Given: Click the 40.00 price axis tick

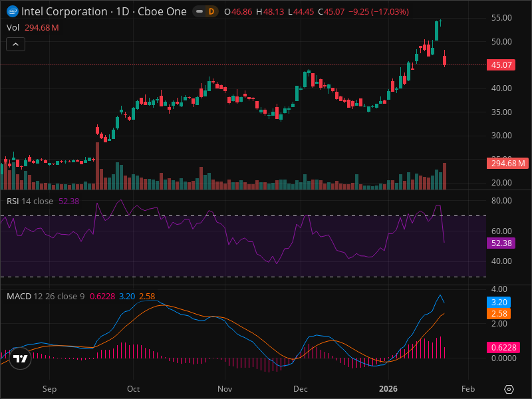Looking at the screenshot, I should [501, 88].
